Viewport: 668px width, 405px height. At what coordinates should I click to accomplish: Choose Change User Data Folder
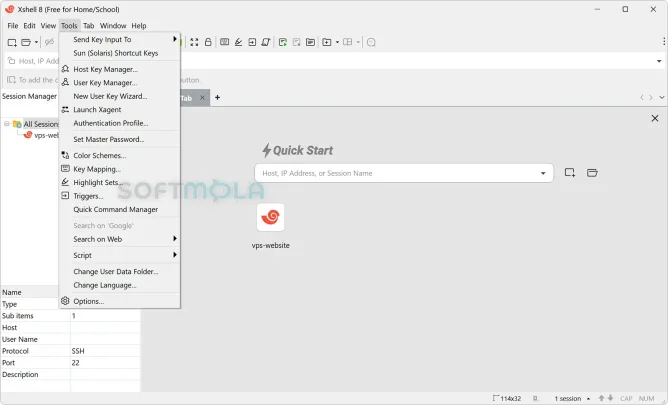tap(120, 271)
